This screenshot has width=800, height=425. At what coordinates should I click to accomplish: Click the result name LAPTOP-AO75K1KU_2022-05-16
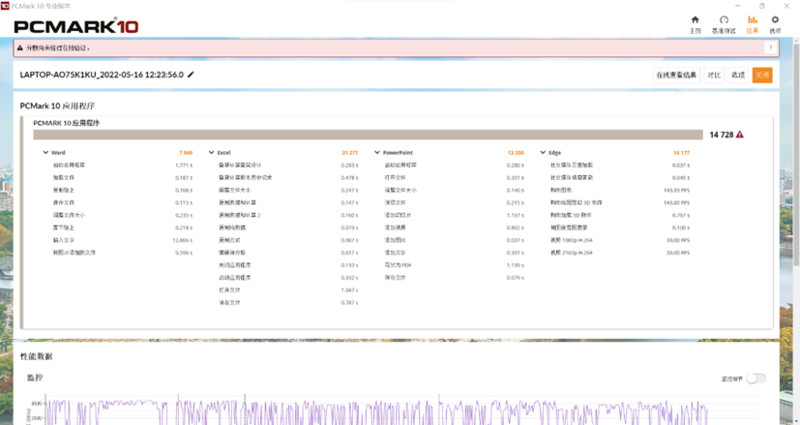102,74
